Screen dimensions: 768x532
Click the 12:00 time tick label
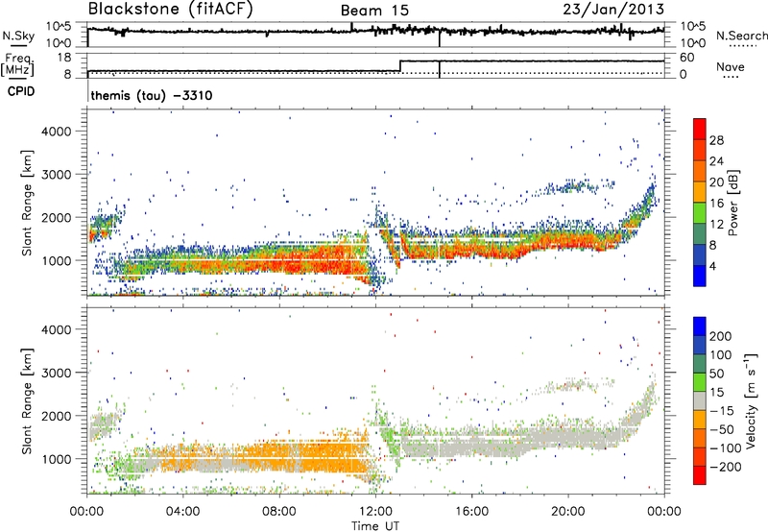click(x=375, y=512)
